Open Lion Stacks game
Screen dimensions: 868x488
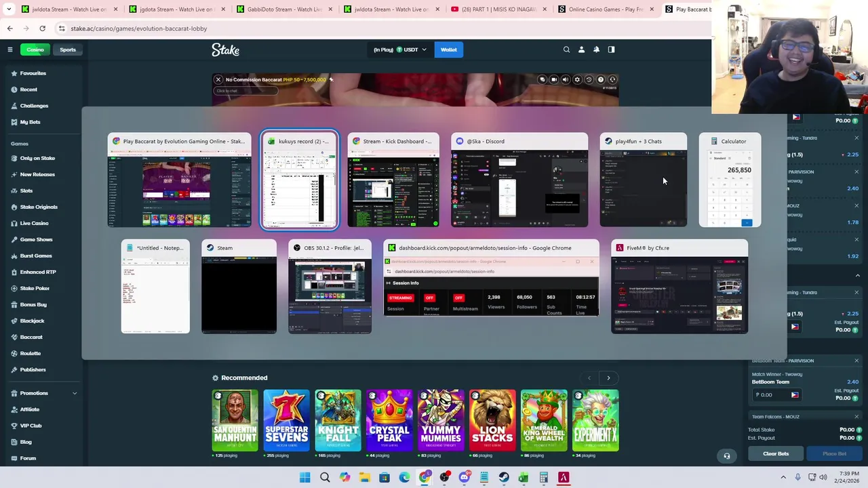[x=492, y=420]
